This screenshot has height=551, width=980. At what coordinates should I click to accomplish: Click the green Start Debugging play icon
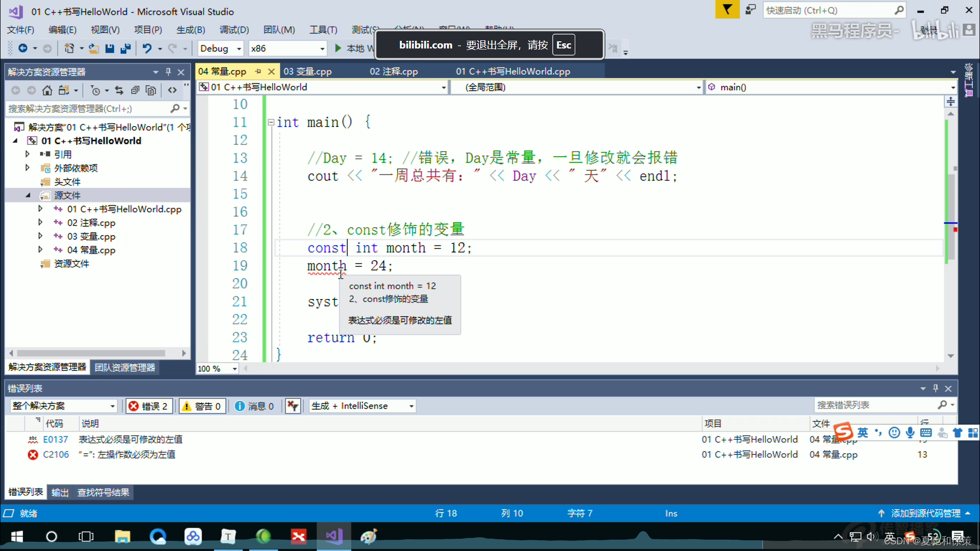point(338,48)
